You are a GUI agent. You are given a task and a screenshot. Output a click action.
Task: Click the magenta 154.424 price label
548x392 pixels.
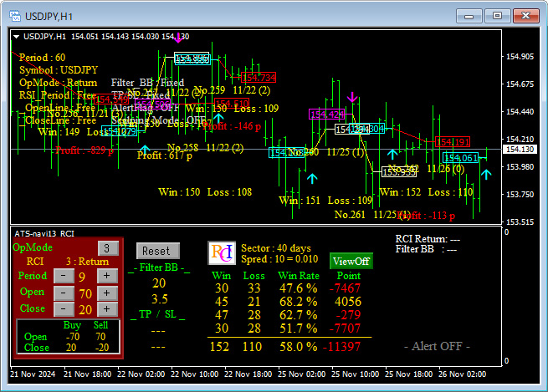tap(327, 115)
